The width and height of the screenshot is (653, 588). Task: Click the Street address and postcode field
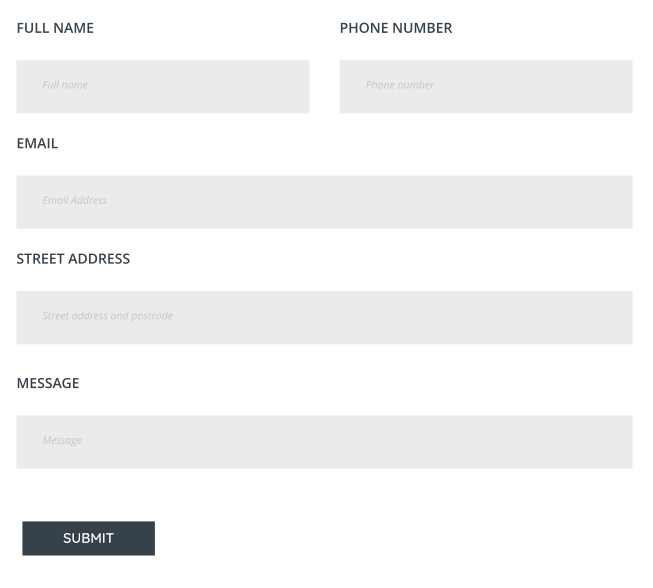(x=324, y=317)
